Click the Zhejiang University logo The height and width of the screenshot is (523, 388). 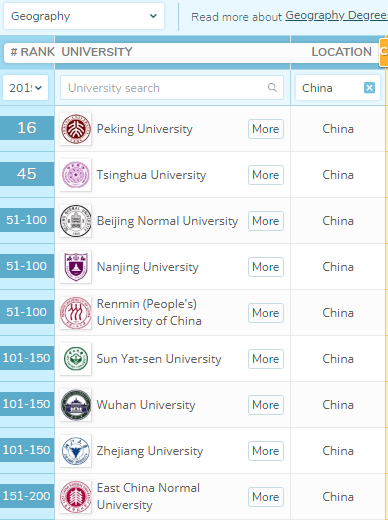(x=76, y=451)
